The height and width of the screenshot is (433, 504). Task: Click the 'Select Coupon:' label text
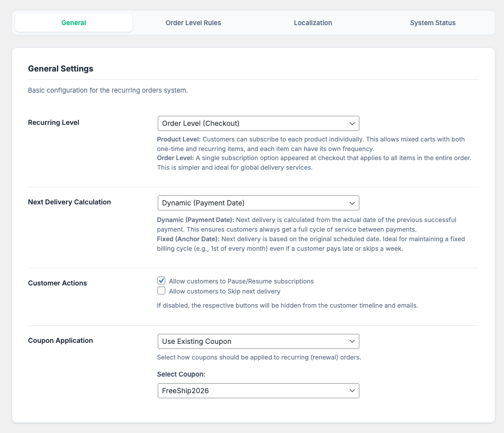point(181,375)
